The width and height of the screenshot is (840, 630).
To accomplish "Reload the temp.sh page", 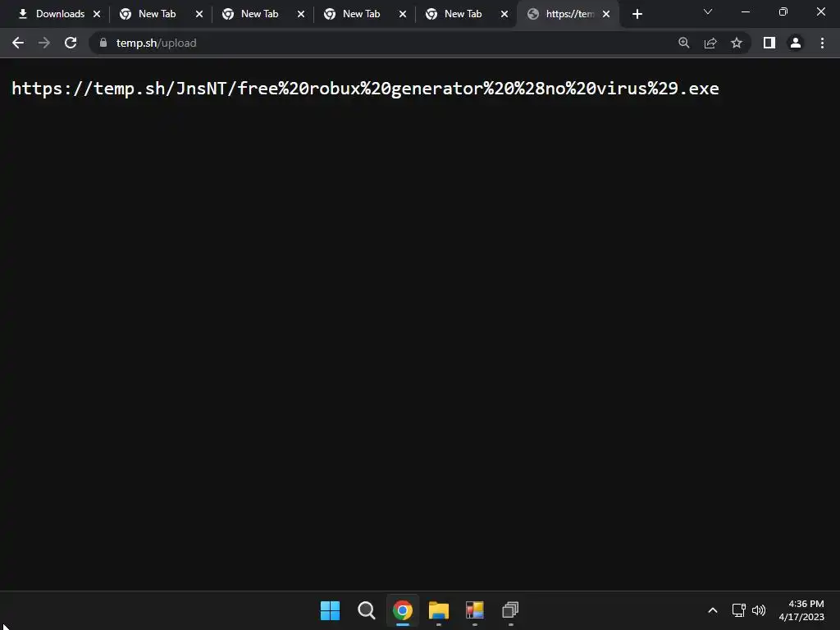I will [x=71, y=43].
